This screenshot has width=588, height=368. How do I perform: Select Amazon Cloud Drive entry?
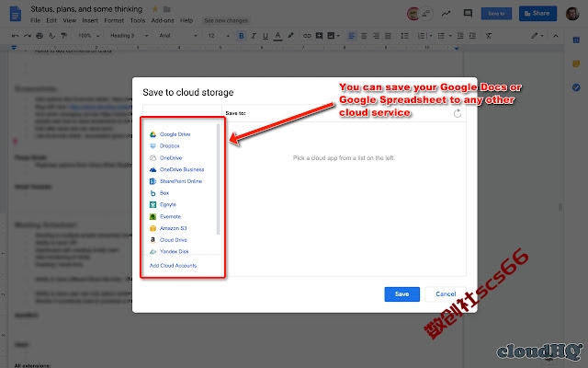pos(168,239)
